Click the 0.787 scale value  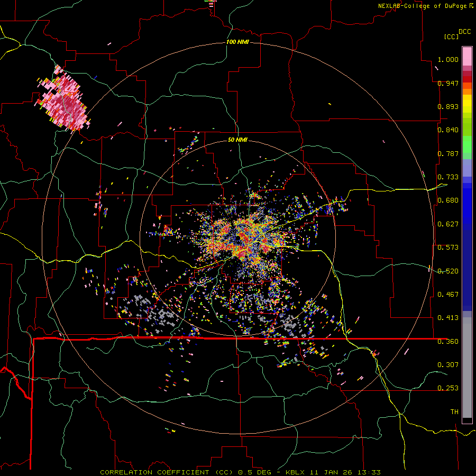pyautogui.click(x=448, y=153)
